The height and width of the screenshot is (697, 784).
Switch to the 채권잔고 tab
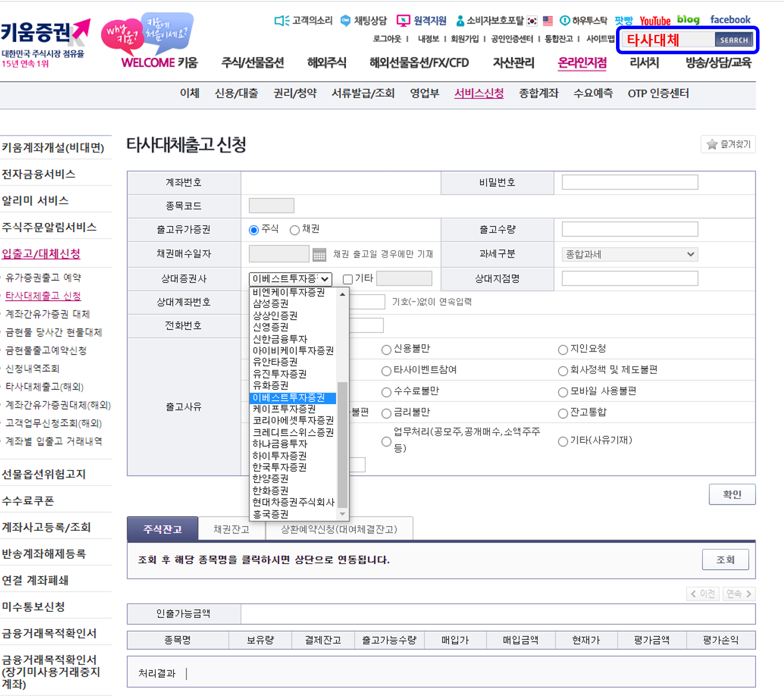231,528
